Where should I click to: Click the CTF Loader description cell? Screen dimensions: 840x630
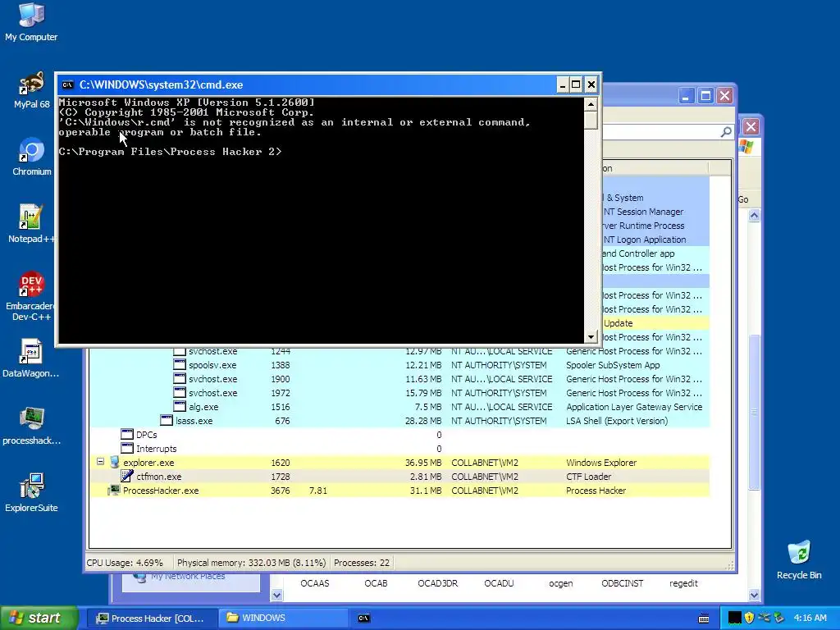click(x=588, y=477)
